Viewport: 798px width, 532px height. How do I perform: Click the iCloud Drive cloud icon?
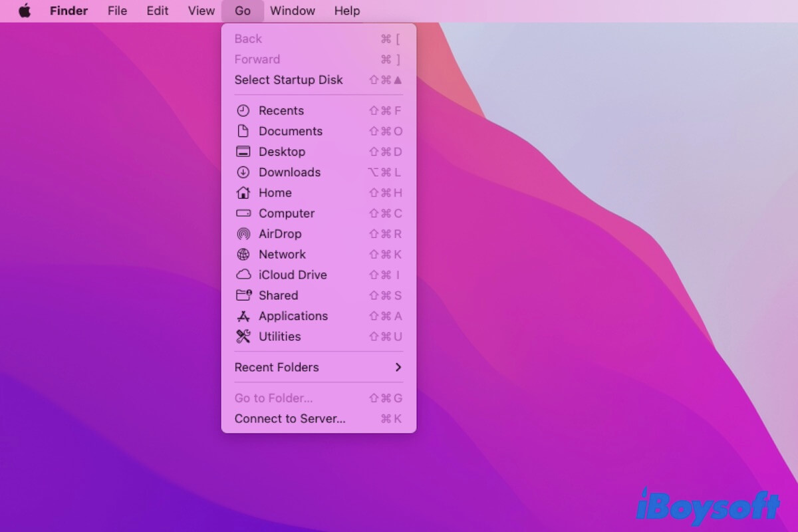click(243, 275)
